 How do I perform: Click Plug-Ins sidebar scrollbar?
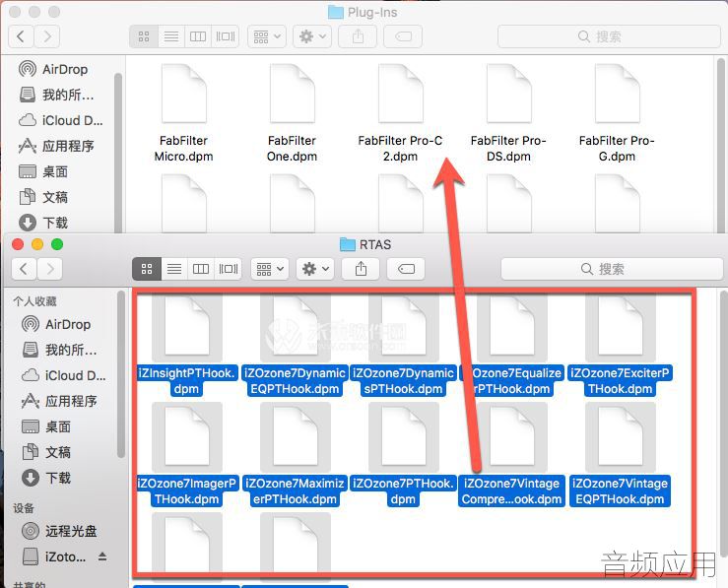(x=118, y=153)
